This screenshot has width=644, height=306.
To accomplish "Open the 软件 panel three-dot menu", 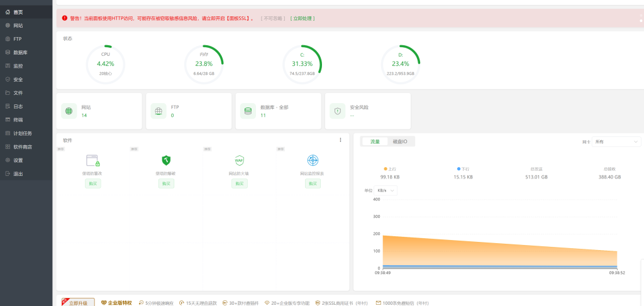I will click(340, 140).
